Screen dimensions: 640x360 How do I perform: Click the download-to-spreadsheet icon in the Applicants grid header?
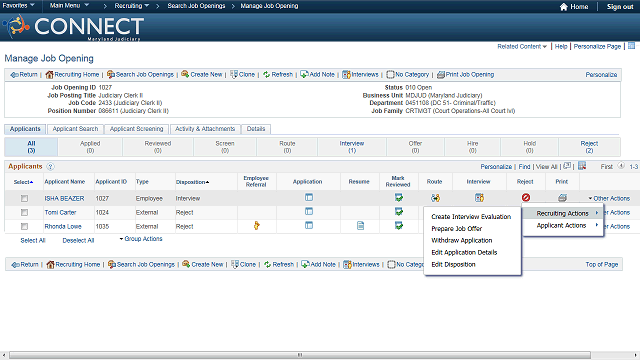pyautogui.click(x=582, y=166)
